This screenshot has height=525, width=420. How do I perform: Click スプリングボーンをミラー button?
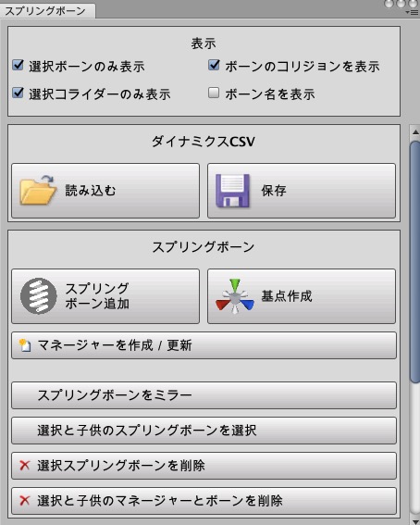[204, 395]
